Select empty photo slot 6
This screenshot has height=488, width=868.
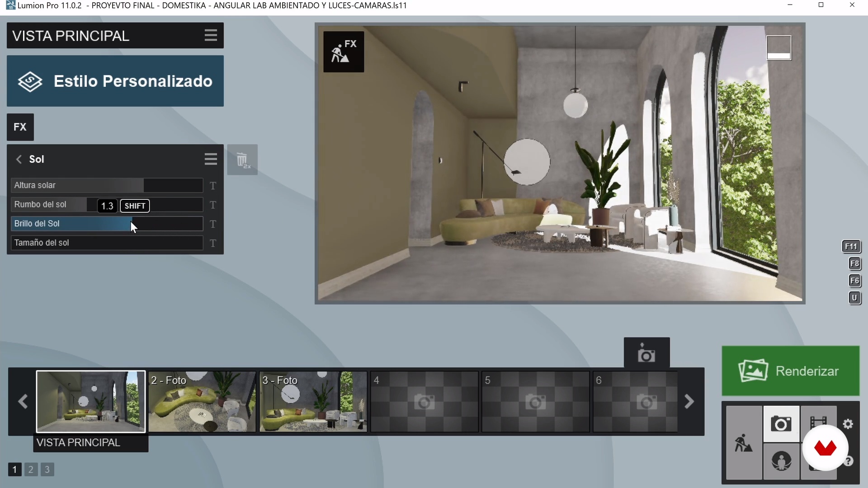click(635, 402)
